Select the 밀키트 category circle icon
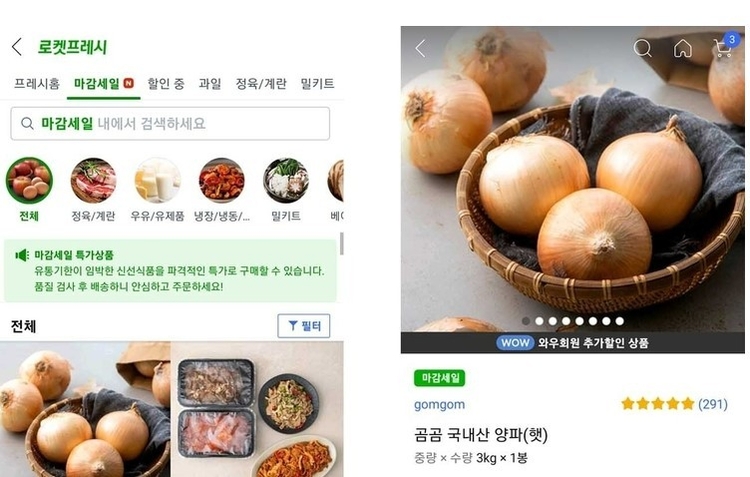 pyautogui.click(x=286, y=180)
